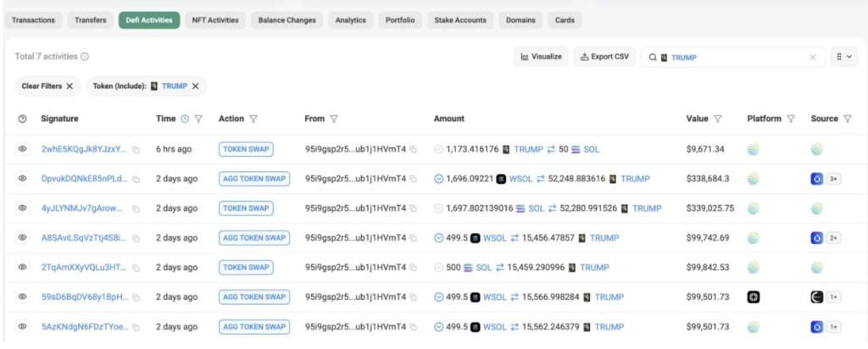Click platform icon in the $339,025.75 row
Screen dimensions: 868x349
[x=753, y=208]
